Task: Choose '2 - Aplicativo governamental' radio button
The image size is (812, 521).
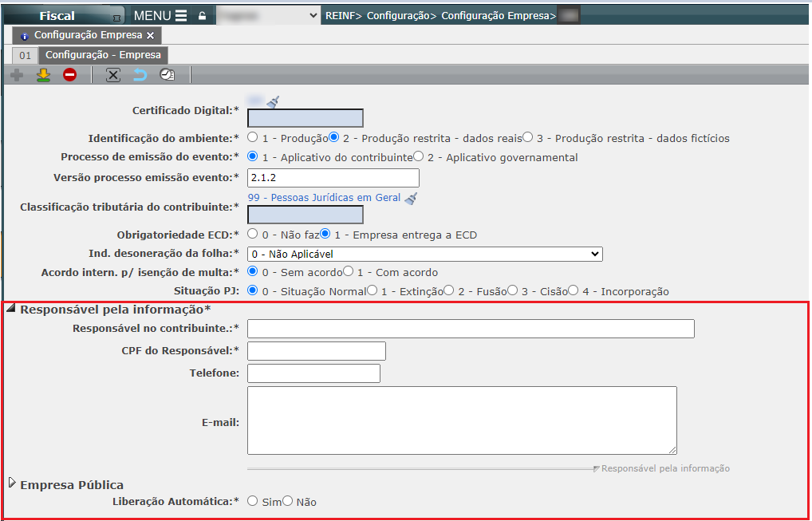Action: [x=419, y=156]
